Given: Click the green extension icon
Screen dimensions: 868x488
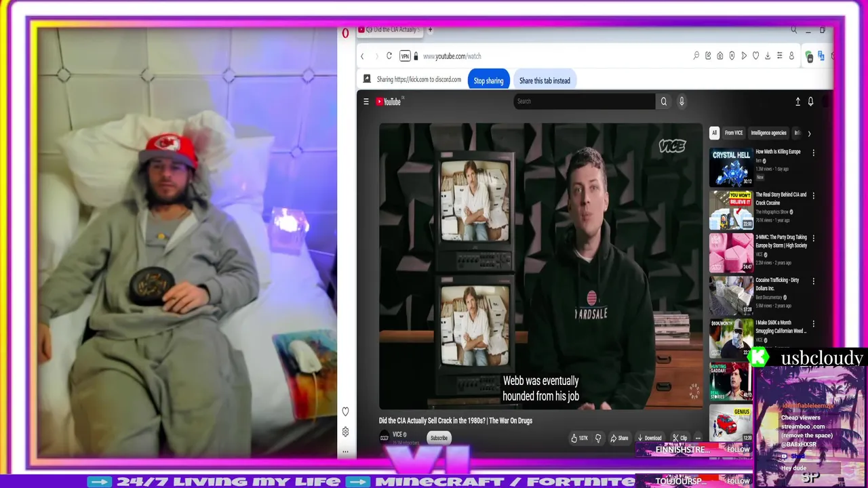Looking at the screenshot, I should point(809,57).
